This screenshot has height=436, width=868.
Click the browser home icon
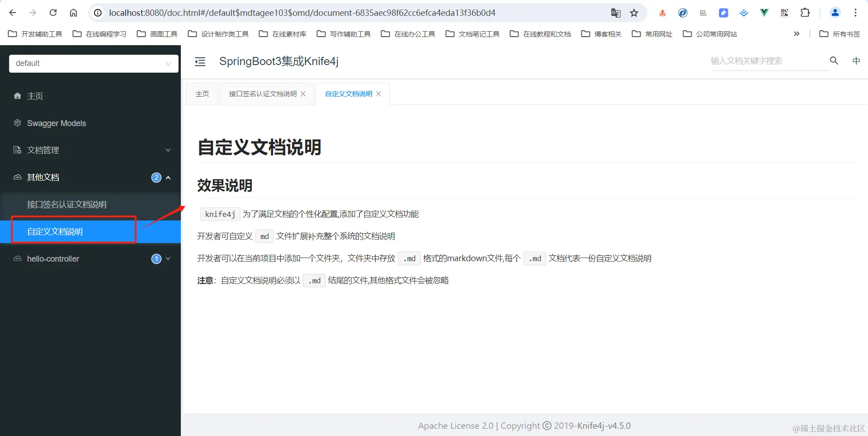coord(74,13)
